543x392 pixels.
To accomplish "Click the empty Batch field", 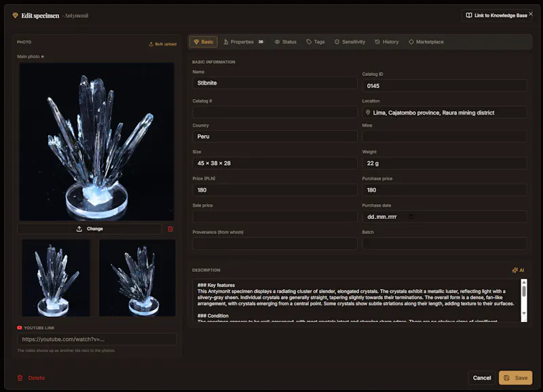I will tap(445, 243).
